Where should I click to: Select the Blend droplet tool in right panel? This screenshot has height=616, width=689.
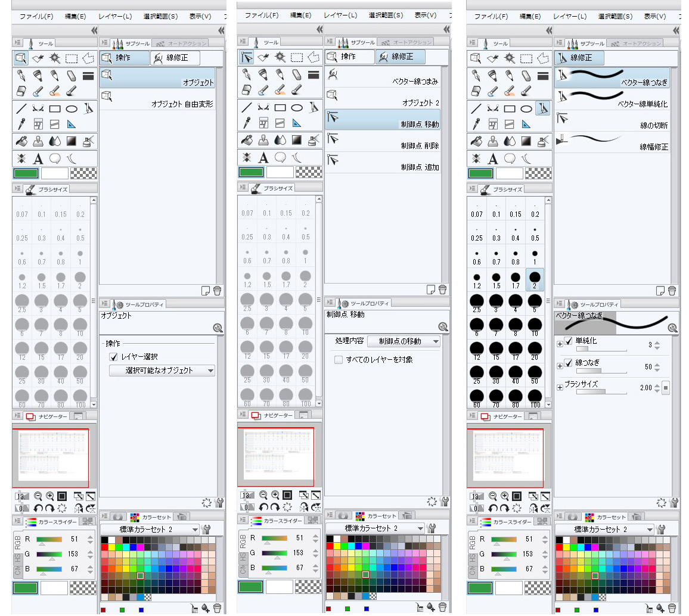pyautogui.click(x=510, y=141)
